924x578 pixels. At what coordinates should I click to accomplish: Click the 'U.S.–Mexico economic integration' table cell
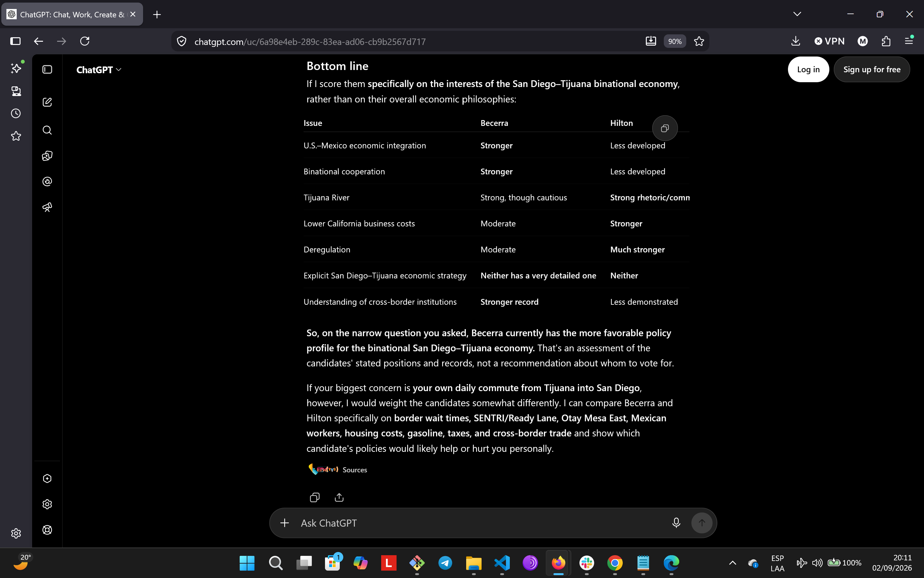pos(365,146)
